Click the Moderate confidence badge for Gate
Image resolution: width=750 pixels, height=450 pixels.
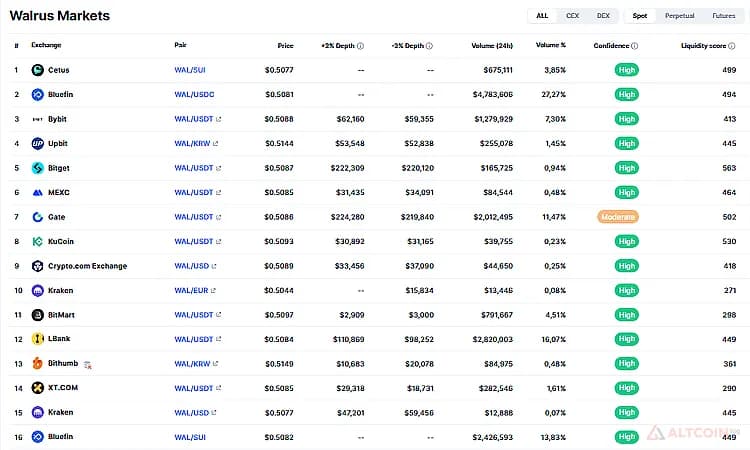tap(618, 217)
